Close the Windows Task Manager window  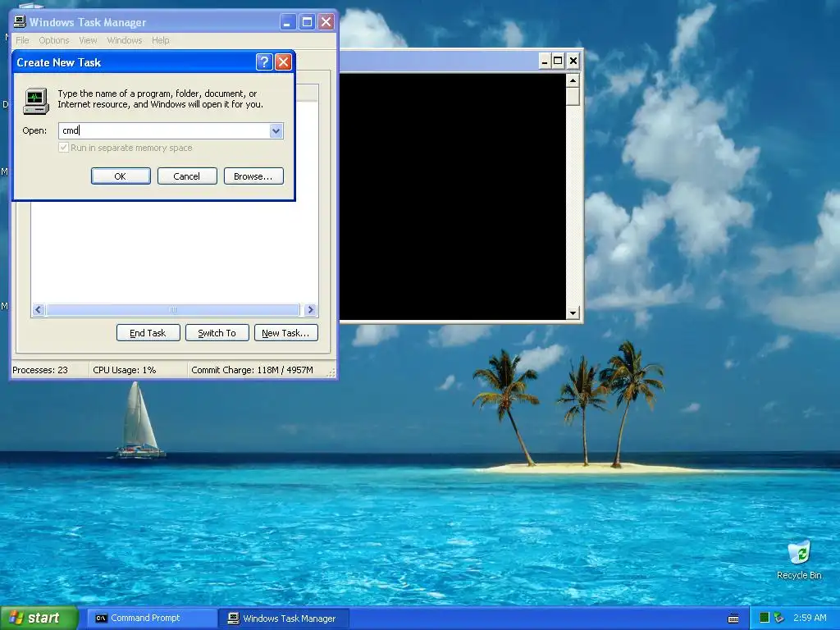(326, 22)
